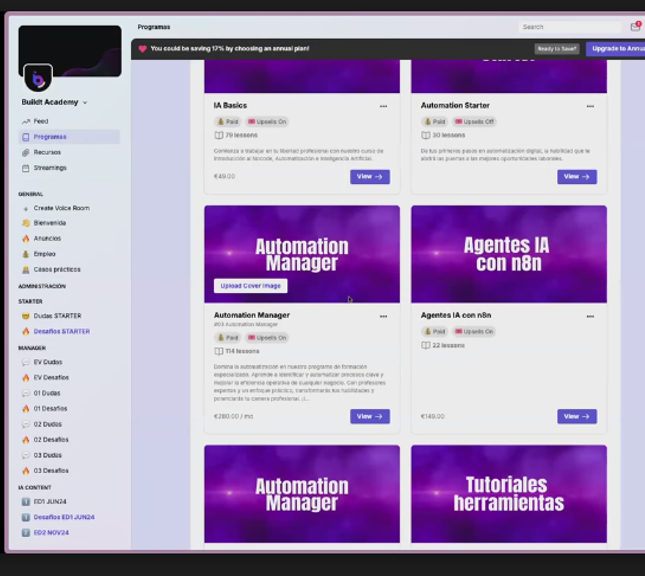Screen dimensions: 645x576
Task: Click the Search input field
Action: click(x=570, y=27)
